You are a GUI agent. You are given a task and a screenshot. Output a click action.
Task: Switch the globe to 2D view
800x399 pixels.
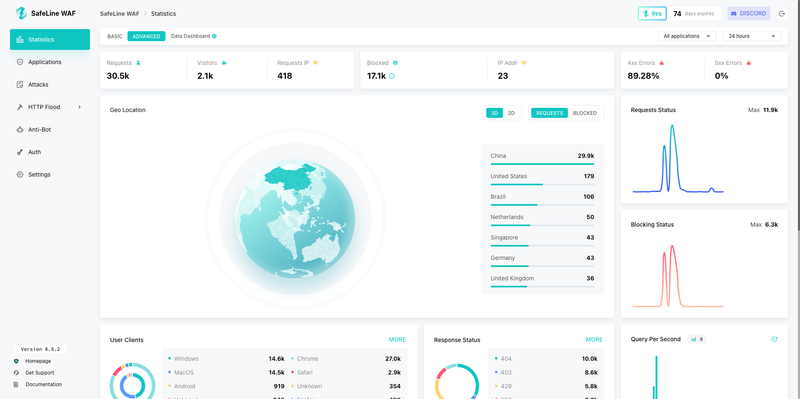coord(511,113)
